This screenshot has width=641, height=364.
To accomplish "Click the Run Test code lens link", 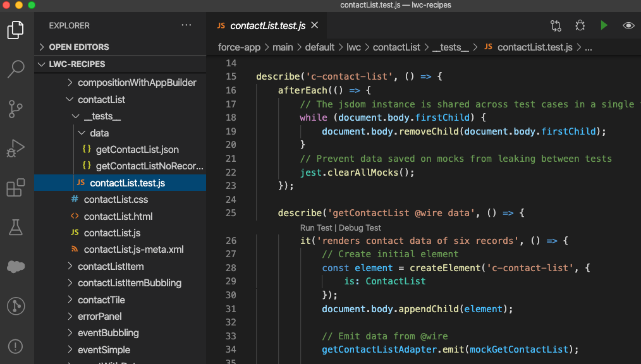I will [316, 227].
